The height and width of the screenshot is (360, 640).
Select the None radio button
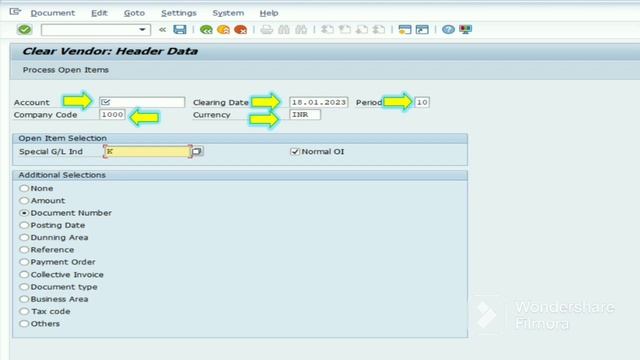pyautogui.click(x=24, y=188)
